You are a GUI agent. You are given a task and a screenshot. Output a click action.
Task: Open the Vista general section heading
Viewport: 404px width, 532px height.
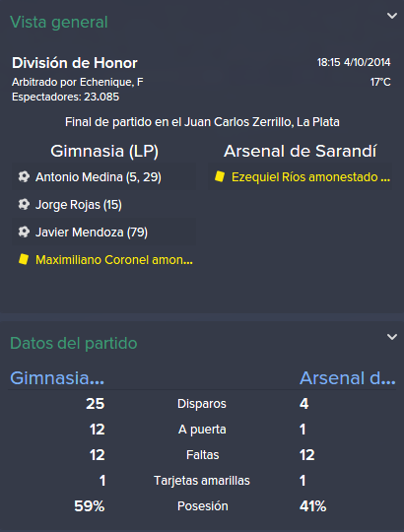tap(59, 23)
